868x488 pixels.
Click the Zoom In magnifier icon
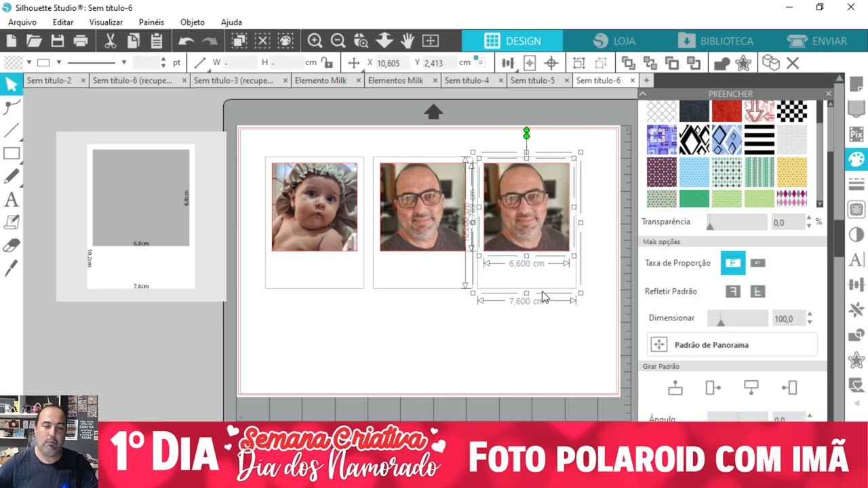click(315, 41)
